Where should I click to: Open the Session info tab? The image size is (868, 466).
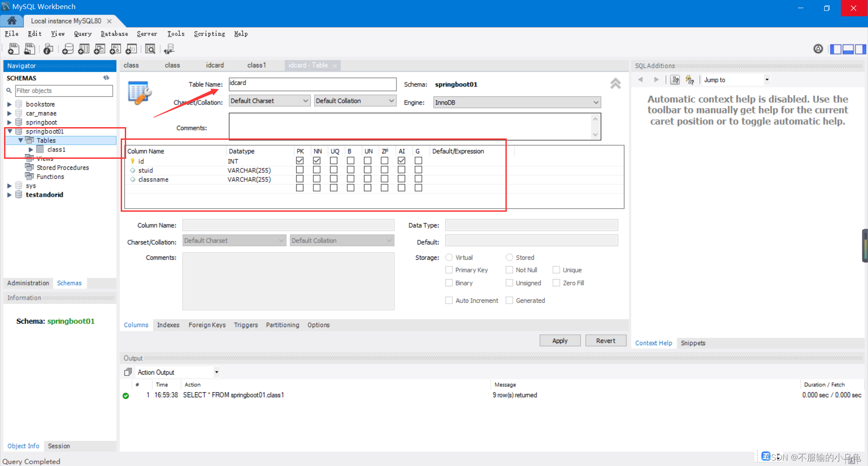(59, 446)
